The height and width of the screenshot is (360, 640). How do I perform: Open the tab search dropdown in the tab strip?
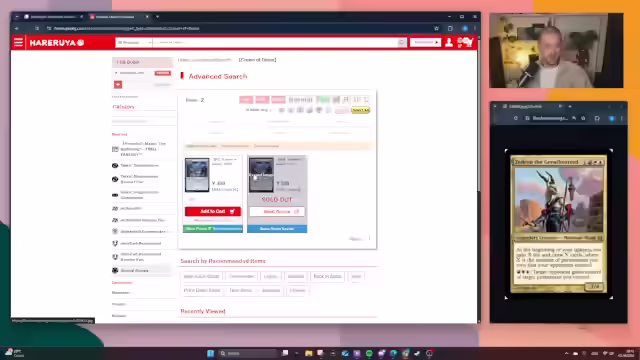(x=17, y=17)
